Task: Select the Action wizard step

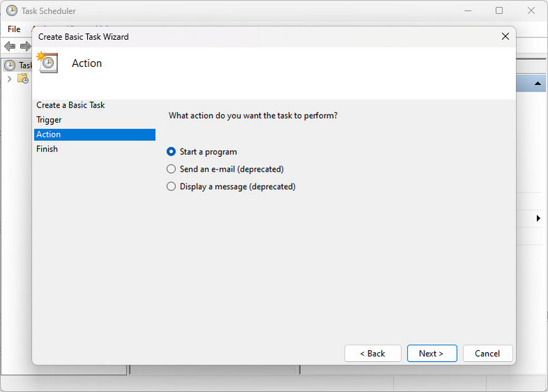Action: click(95, 135)
